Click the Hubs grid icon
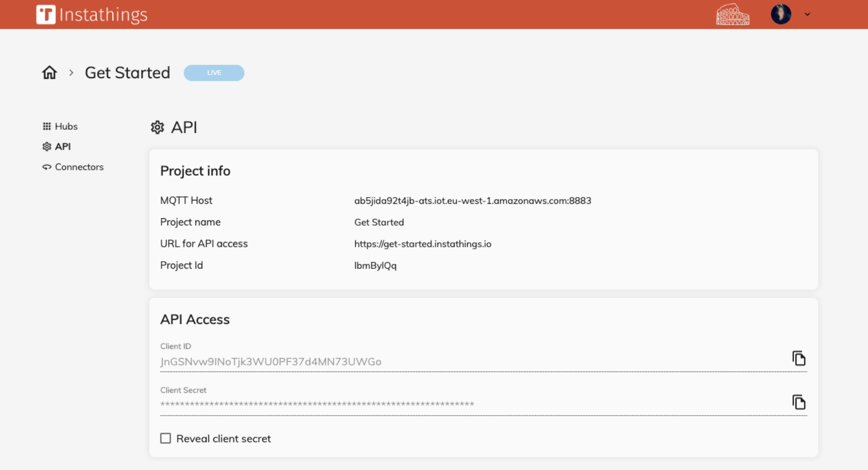The image size is (868, 470). pyautogui.click(x=47, y=126)
